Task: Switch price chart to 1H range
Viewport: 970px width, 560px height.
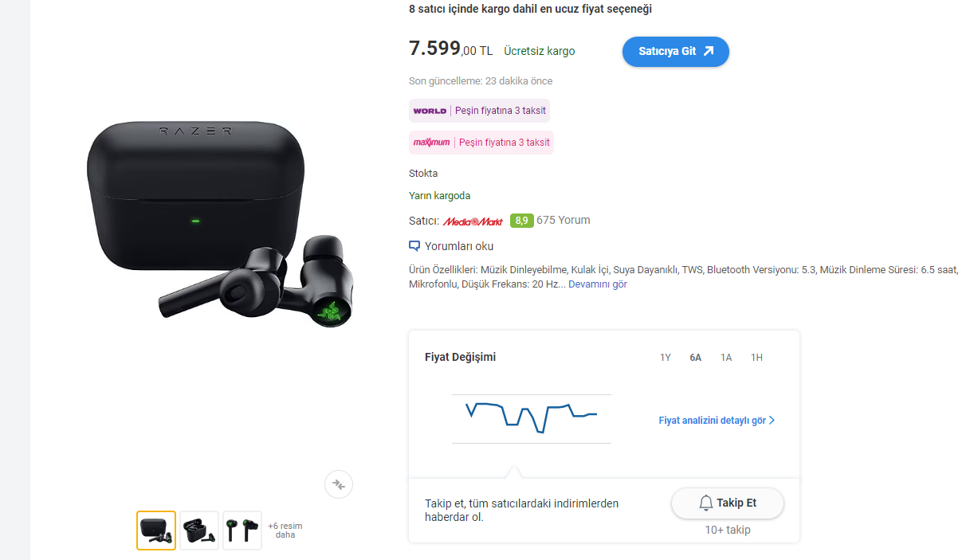Action: pyautogui.click(x=756, y=358)
